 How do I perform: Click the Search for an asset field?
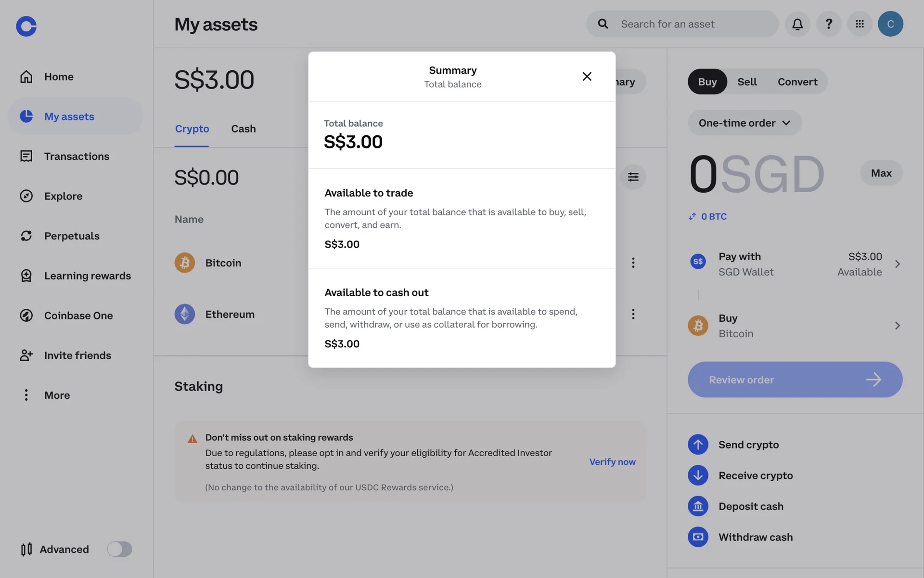point(693,24)
